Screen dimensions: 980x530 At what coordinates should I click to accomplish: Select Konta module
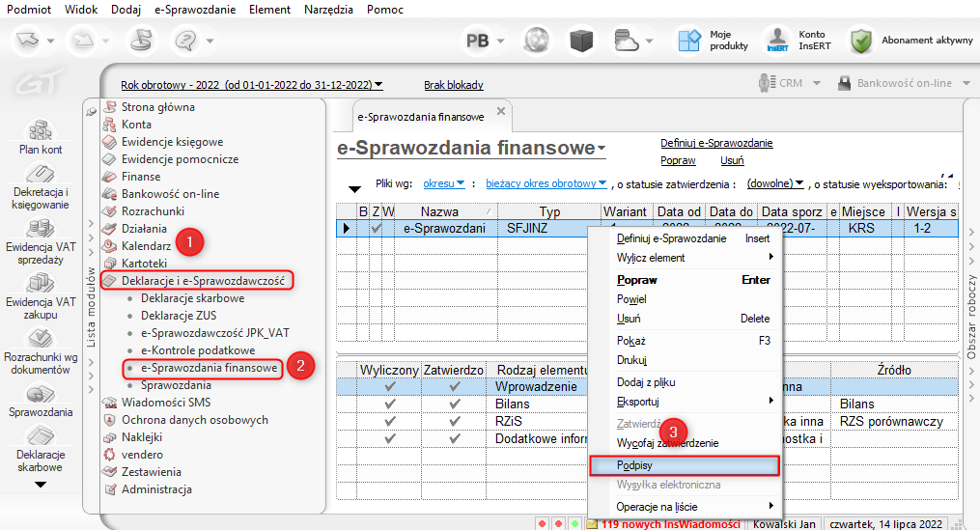[136, 125]
